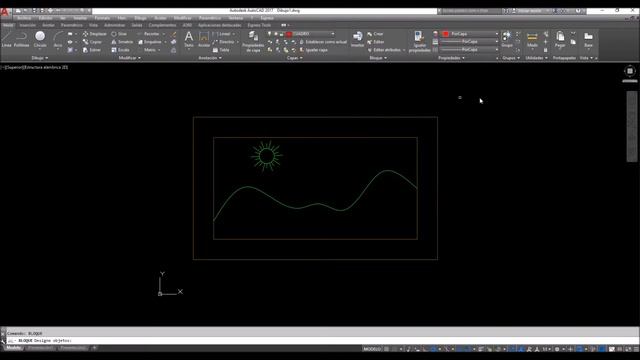Viewport: 640px width, 360px height.
Task: Click into the command line input field
Action: click(x=322, y=340)
